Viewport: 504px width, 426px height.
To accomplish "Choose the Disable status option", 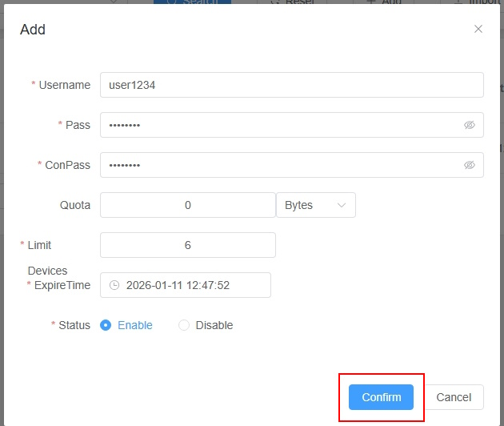I will tap(184, 325).
